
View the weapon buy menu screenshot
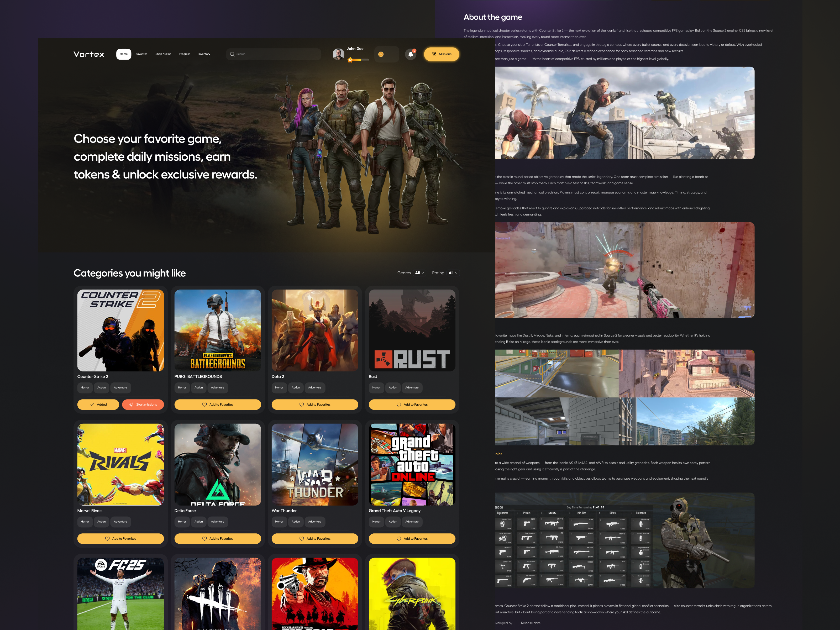click(625, 541)
